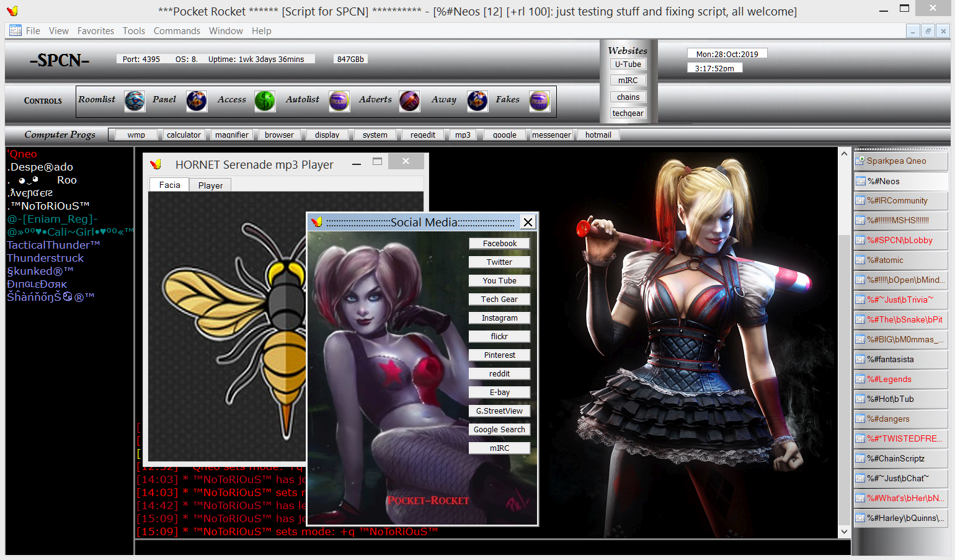Screen dimensions: 955x560
Task: Launch the calculator program button
Action: [x=184, y=135]
